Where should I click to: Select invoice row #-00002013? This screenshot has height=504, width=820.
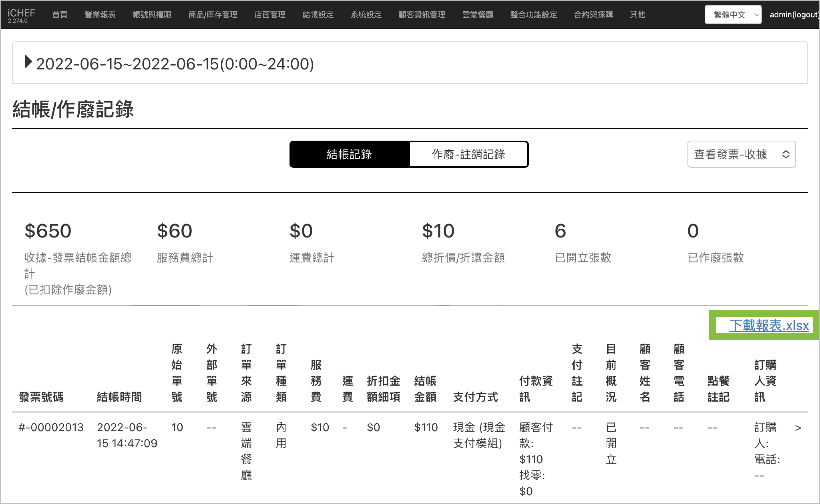point(51,427)
